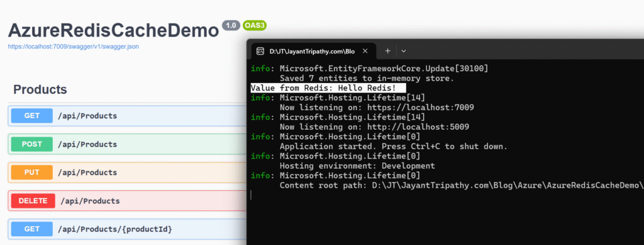This screenshot has height=245, width=644.
Task: Open the terminal profile dropdown chevron
Action: [403, 51]
